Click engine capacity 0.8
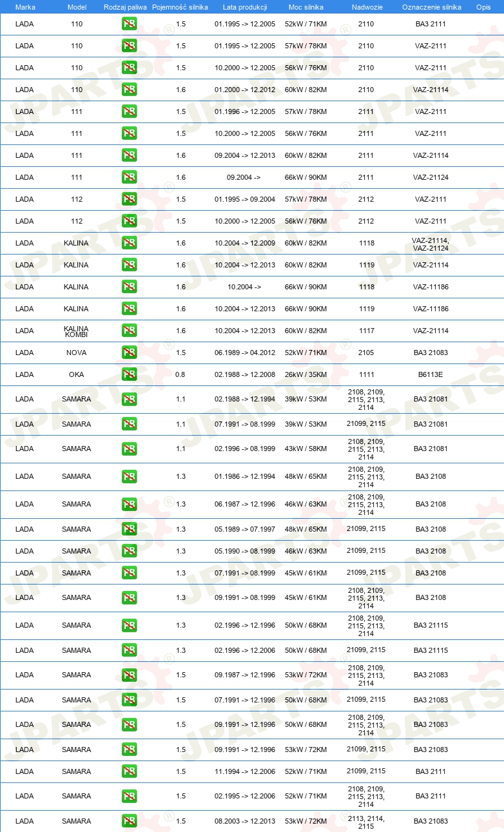Image resolution: width=504 pixels, height=832 pixels. (x=180, y=375)
